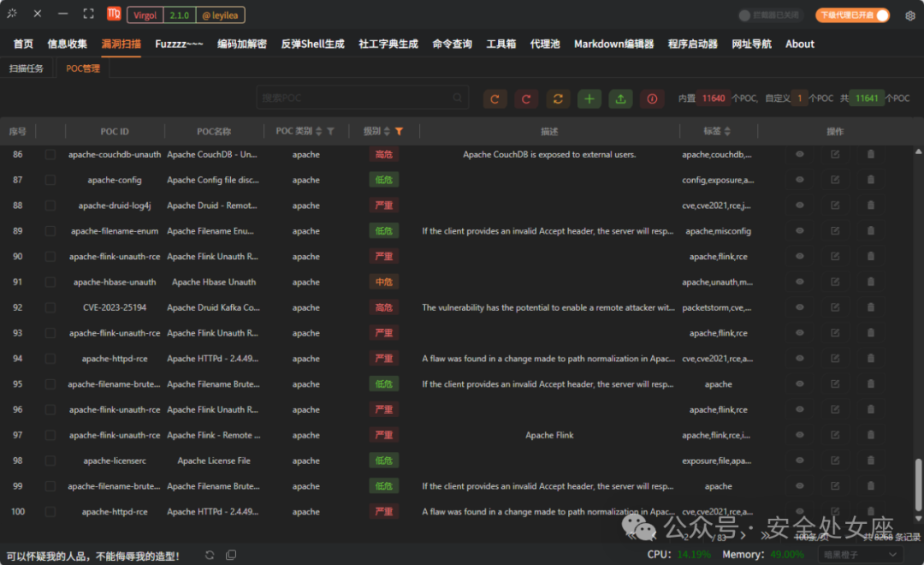Click in the POC search field
Viewport: 924px width, 565px height.
363,98
